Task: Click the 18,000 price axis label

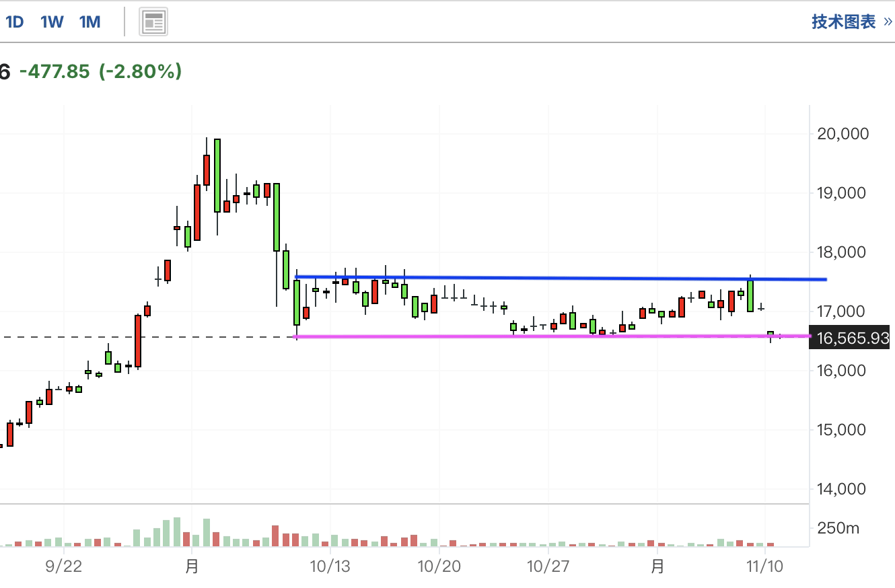Action: 843,252
